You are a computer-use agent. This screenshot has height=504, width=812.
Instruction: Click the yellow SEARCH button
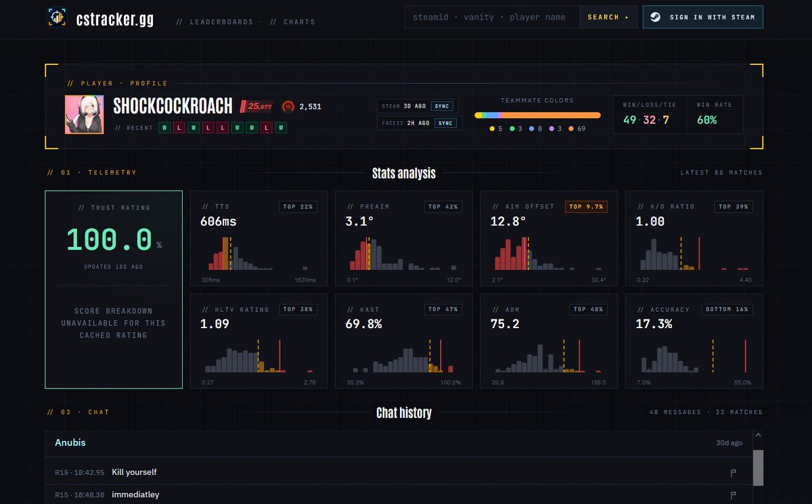tap(608, 17)
